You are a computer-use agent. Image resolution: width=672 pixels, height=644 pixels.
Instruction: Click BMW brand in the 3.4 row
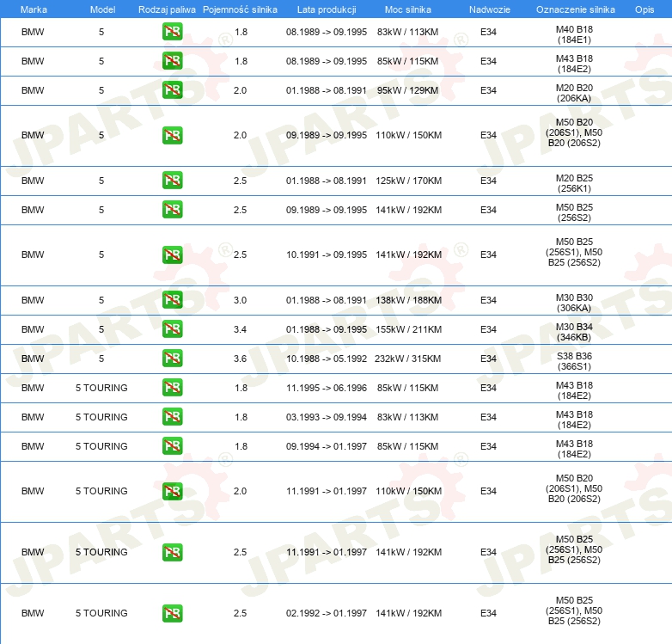coord(33,329)
